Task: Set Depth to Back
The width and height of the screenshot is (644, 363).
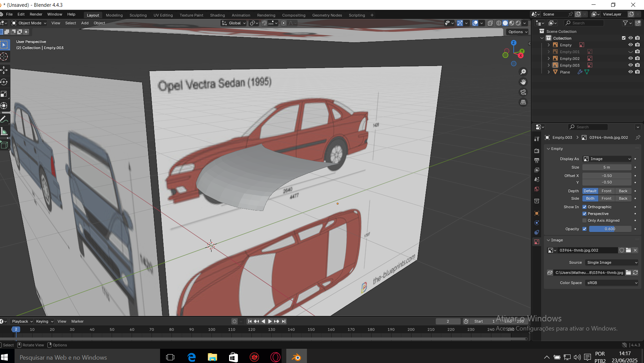Action: pos(623,191)
